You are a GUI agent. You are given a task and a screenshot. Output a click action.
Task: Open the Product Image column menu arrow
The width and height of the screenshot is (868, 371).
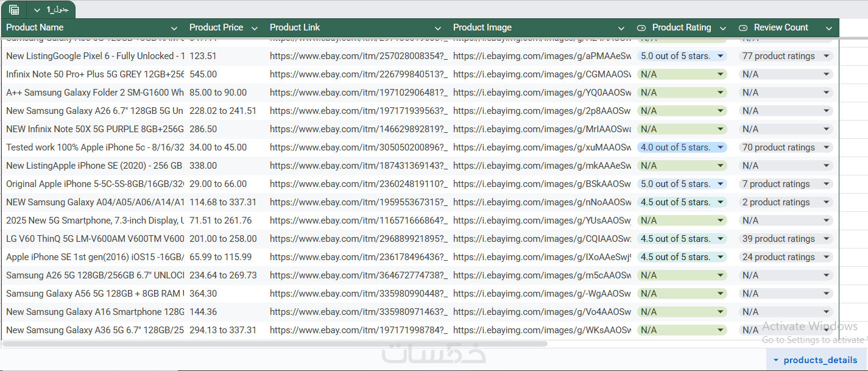tap(621, 28)
